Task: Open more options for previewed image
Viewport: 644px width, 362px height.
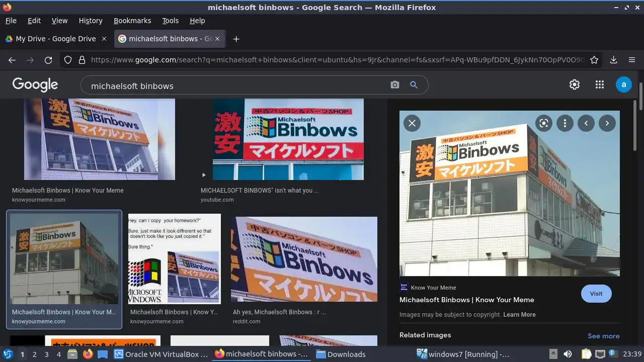Action: tap(565, 123)
